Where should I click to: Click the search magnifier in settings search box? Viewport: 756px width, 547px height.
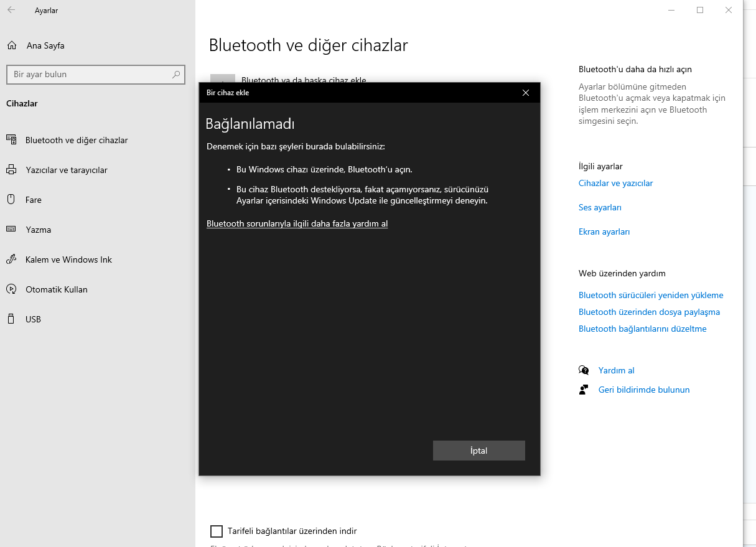click(176, 74)
